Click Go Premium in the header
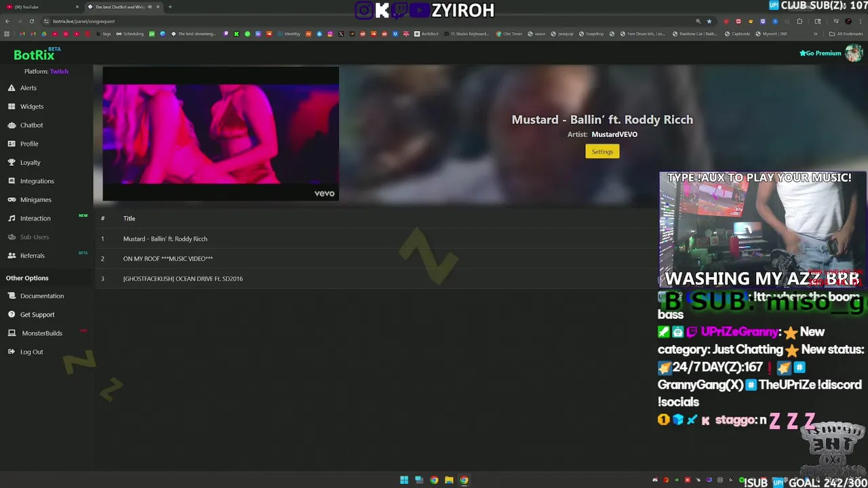This screenshot has width=868, height=488. tap(821, 53)
